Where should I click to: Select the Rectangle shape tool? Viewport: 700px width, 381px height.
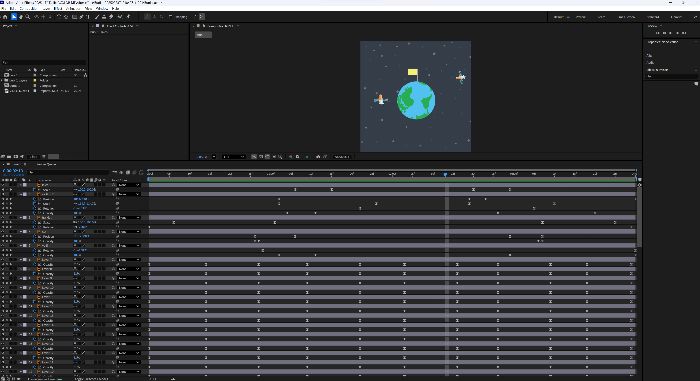point(74,17)
